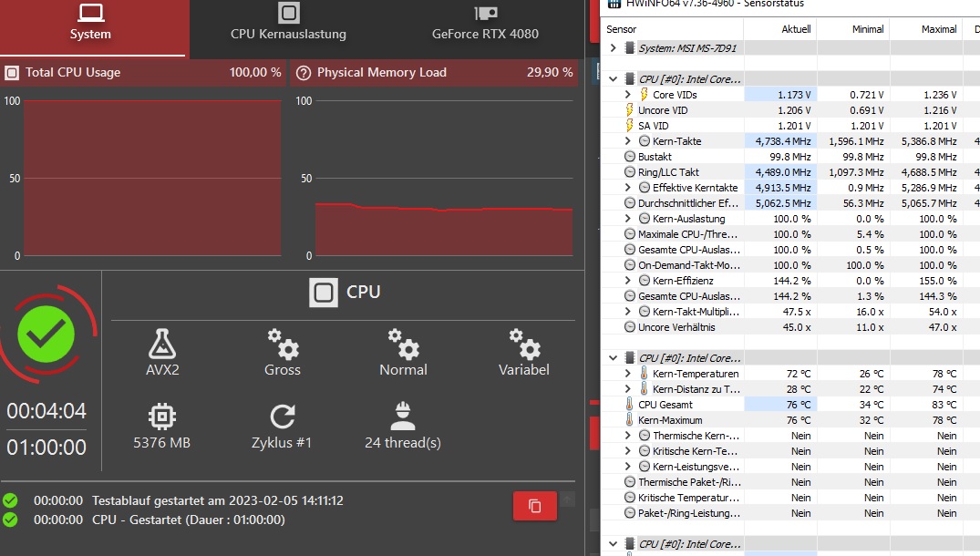Viewport: 980px width, 556px height.
Task: Expand System: MSI MS-7D91 in HWiNFO
Action: coord(614,47)
